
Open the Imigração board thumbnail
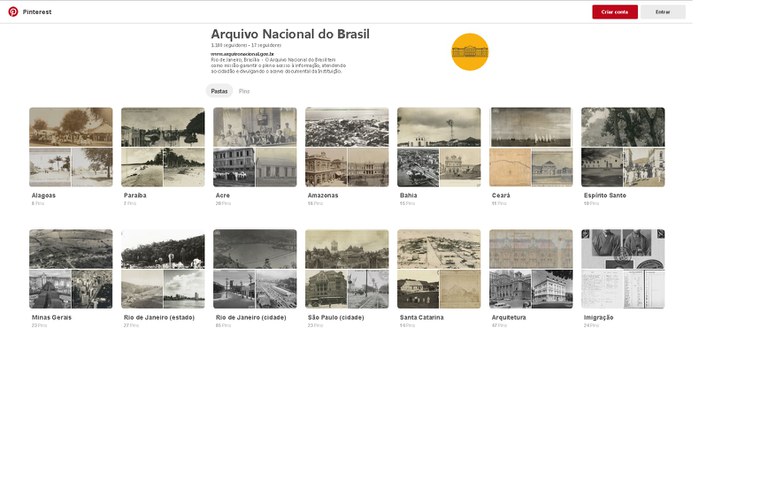point(623,269)
